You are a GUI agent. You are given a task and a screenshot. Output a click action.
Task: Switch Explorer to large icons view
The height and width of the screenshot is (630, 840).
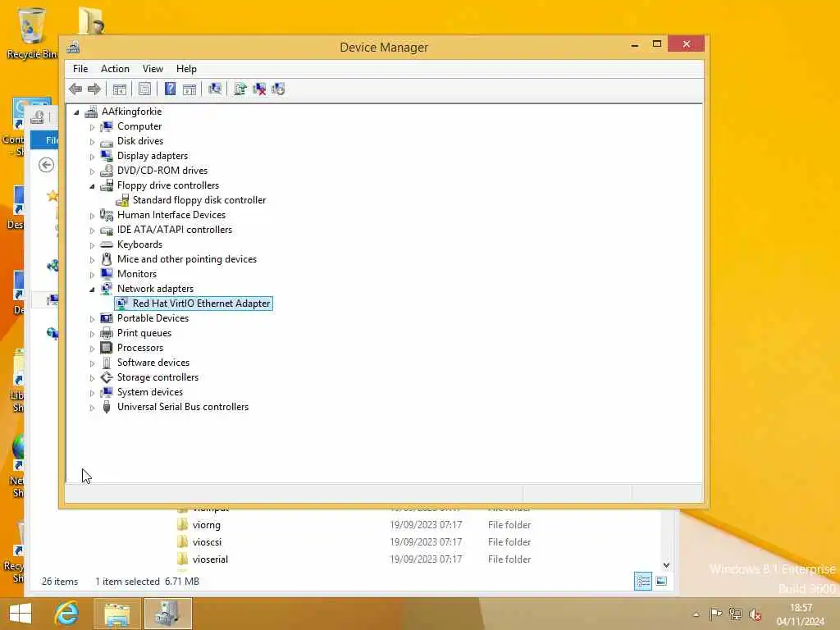[x=662, y=582]
